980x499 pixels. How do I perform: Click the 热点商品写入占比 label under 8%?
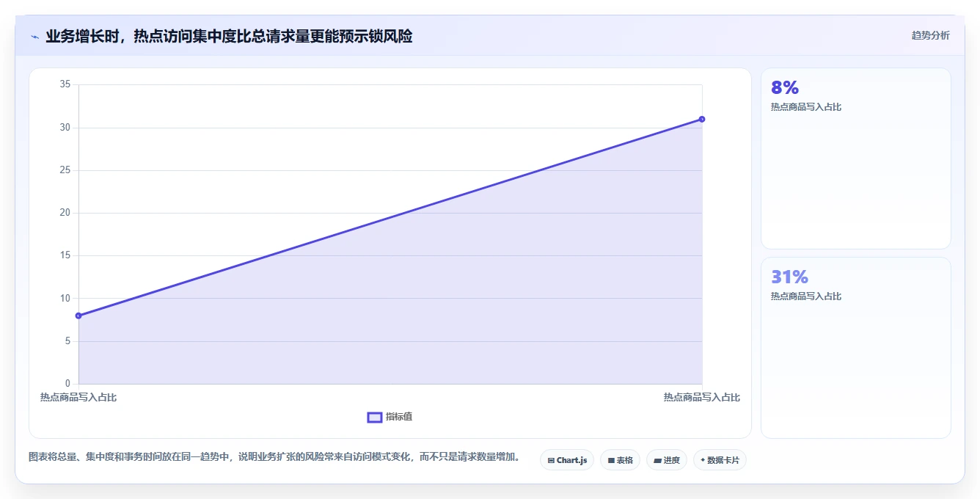(805, 107)
